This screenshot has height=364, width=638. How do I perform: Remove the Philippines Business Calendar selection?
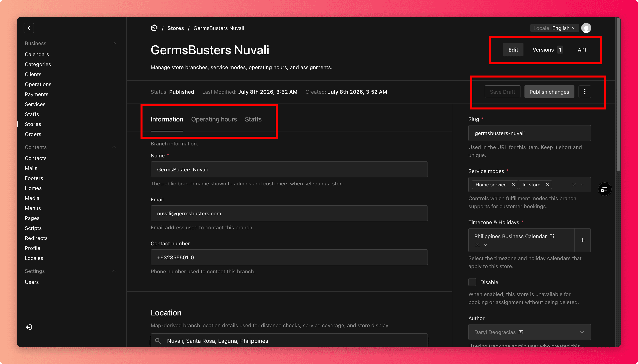point(477,245)
